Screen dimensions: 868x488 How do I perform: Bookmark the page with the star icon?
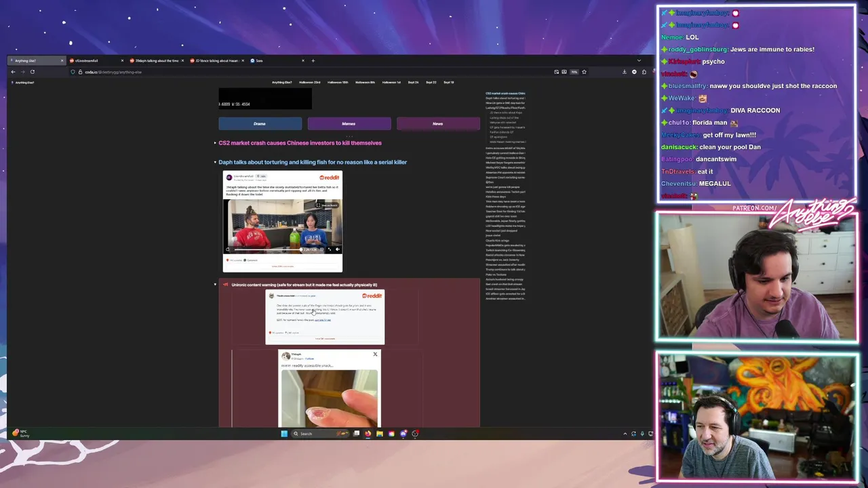(x=584, y=72)
